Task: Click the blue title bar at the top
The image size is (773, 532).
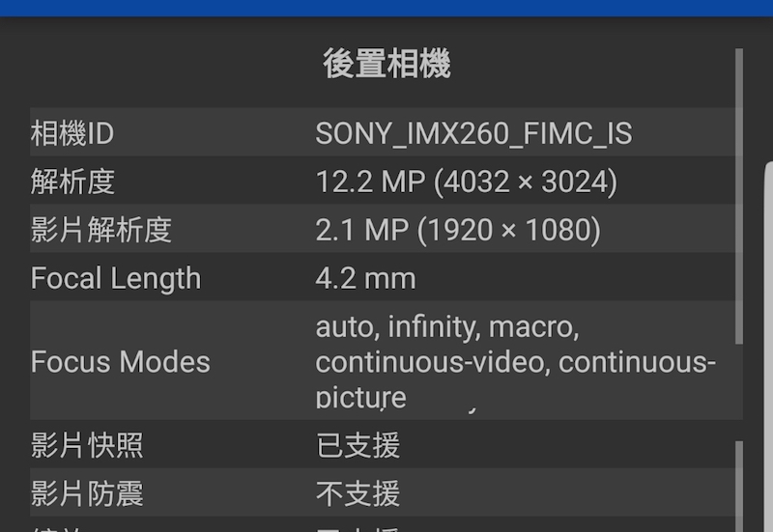Action: pos(386,8)
